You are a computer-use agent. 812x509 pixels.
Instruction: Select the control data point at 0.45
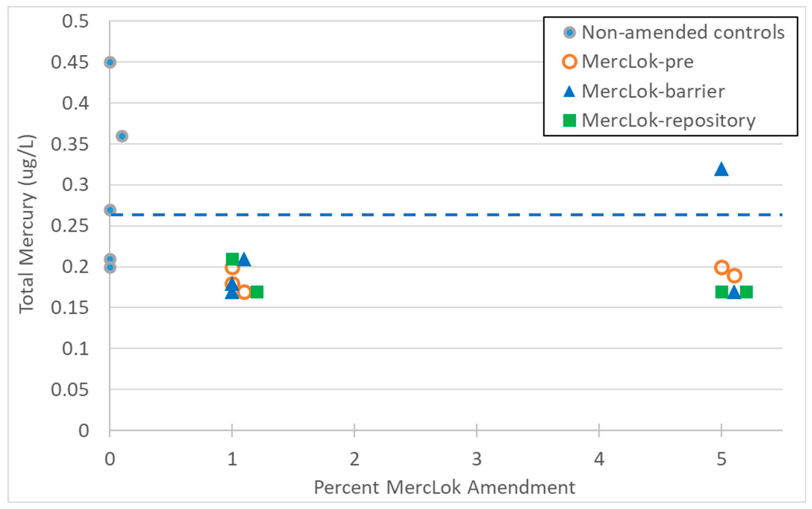click(110, 62)
